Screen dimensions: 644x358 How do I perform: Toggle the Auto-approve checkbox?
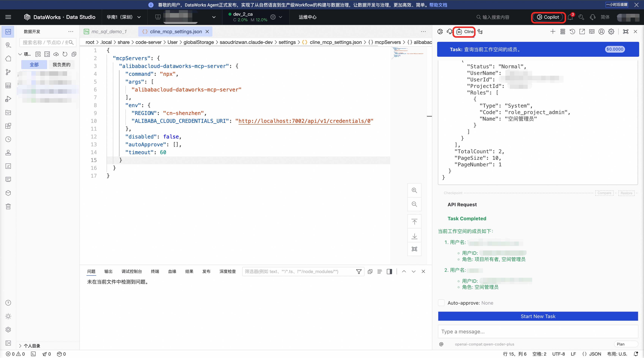(x=441, y=303)
